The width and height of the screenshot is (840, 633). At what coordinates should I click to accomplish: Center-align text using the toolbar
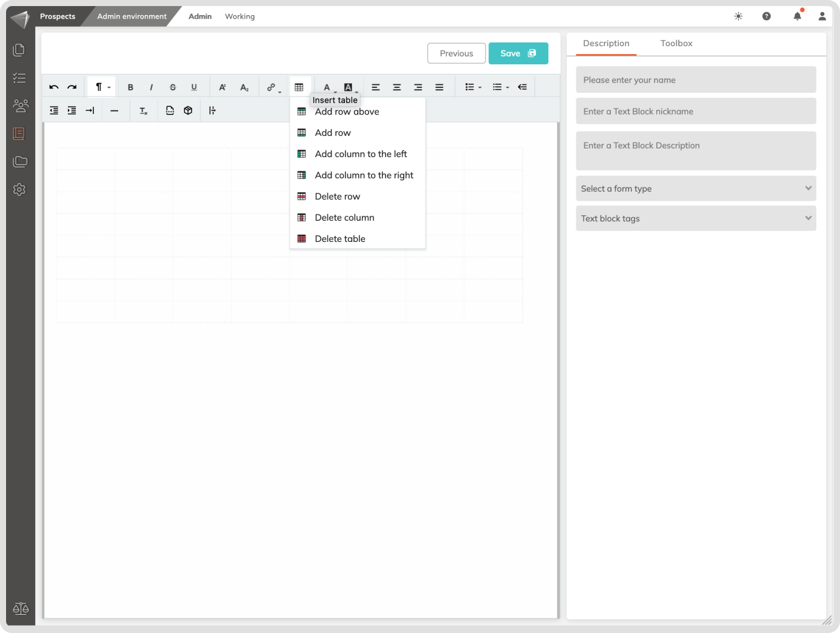(397, 87)
